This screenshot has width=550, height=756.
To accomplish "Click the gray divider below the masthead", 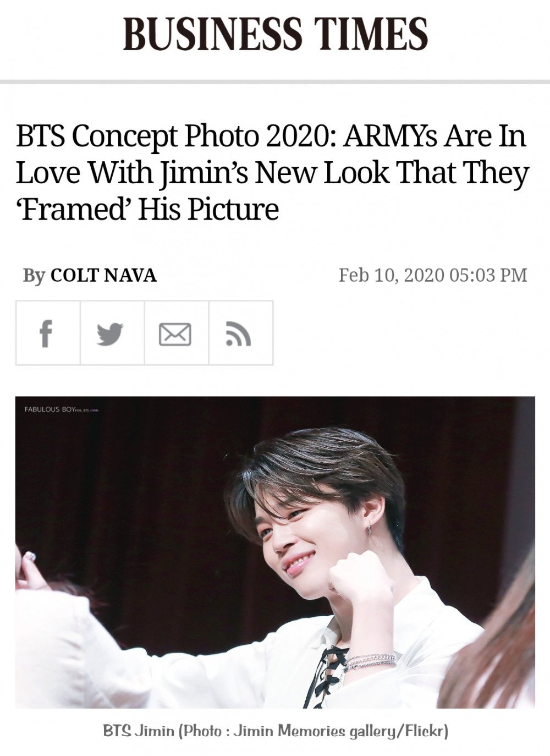I will point(275,81).
